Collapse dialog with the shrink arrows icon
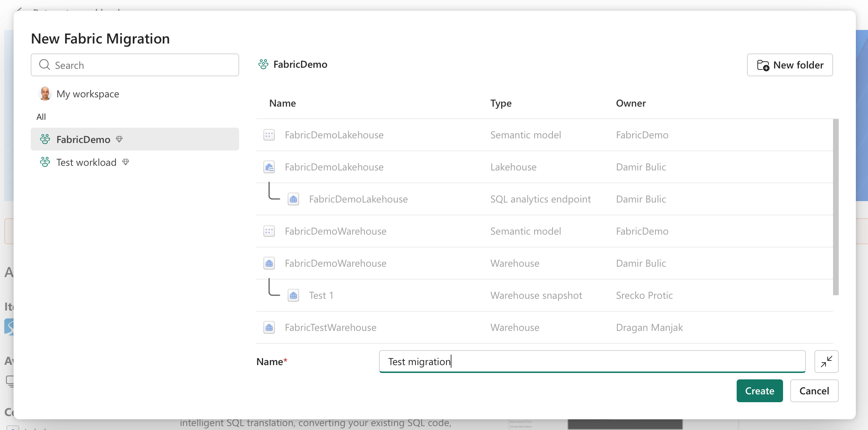This screenshot has width=868, height=430. click(826, 362)
